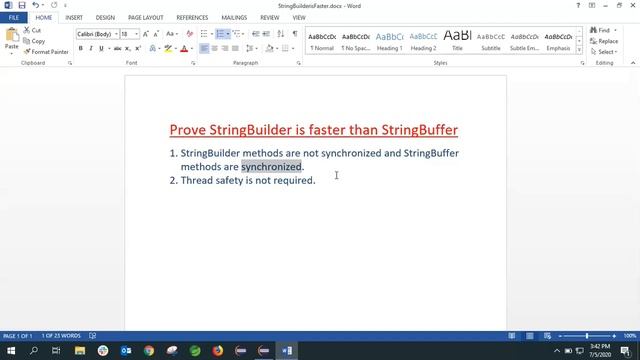Viewport: 640px width, 360px height.
Task: Open the FILE tab
Action: 13,18
